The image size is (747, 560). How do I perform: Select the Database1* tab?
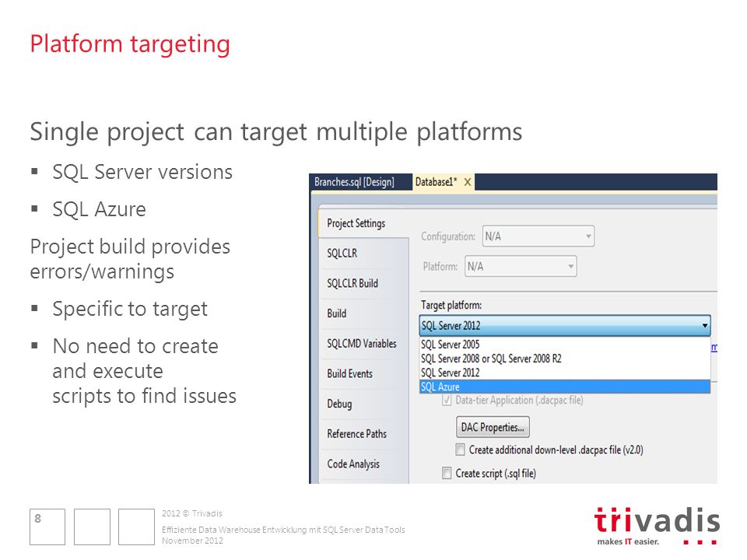click(436, 182)
